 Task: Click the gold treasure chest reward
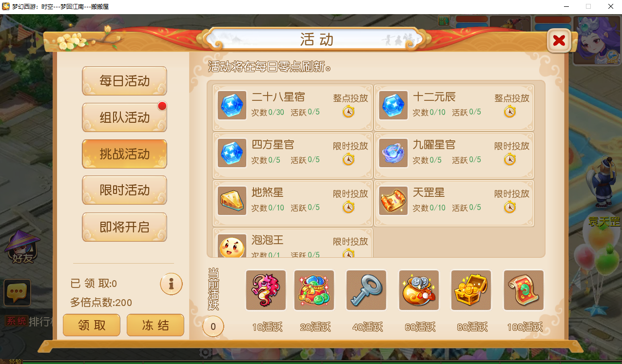pos(471,290)
